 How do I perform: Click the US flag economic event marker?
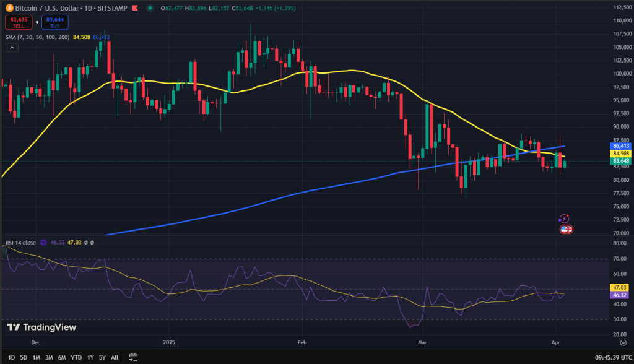coord(566,229)
